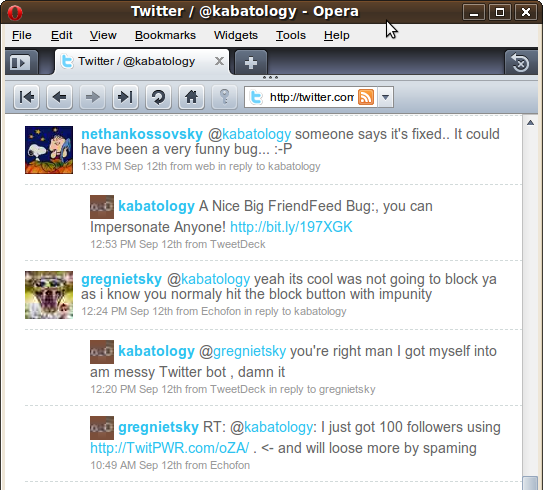543x490 pixels.
Task: Go back with the Back arrow
Action: tap(59, 97)
